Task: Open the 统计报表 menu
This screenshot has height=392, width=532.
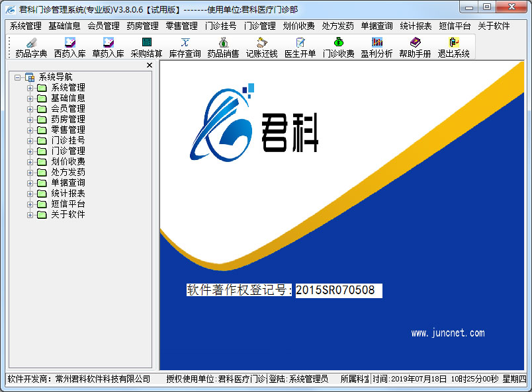Action: (x=416, y=26)
